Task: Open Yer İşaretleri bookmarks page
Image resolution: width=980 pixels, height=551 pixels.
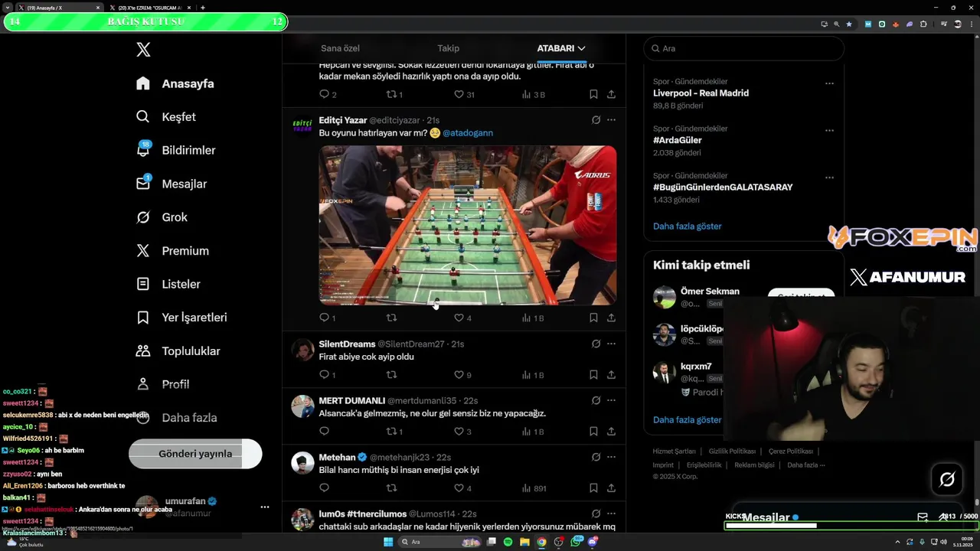Action: 181,318
